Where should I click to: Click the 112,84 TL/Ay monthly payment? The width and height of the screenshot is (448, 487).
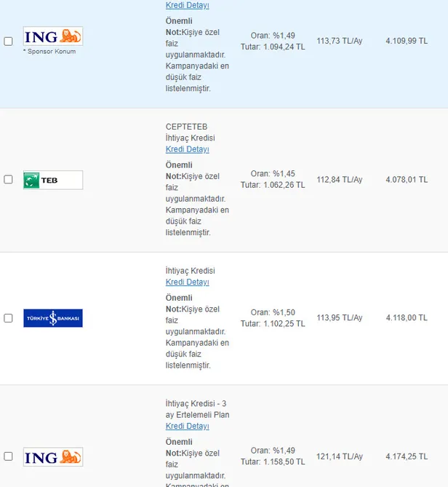pos(340,180)
